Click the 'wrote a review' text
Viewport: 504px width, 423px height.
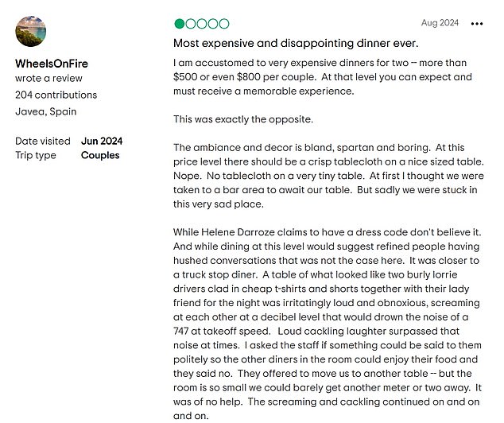[x=48, y=78]
